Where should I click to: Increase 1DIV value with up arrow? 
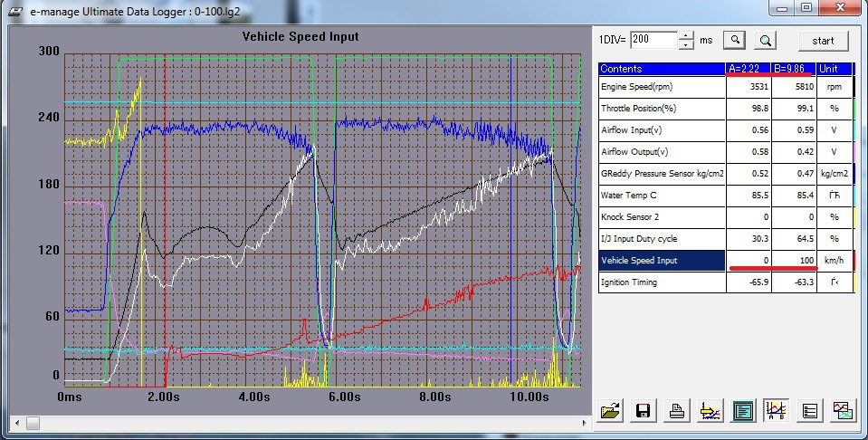(x=686, y=35)
